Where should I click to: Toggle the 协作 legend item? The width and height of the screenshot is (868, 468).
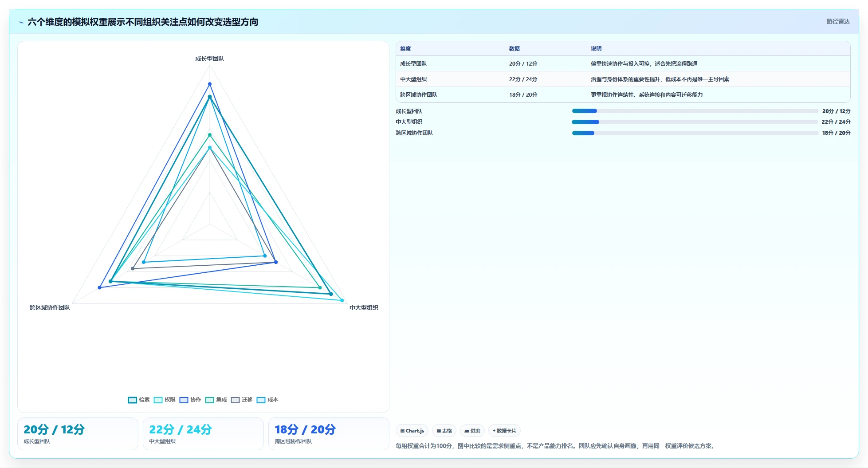190,400
